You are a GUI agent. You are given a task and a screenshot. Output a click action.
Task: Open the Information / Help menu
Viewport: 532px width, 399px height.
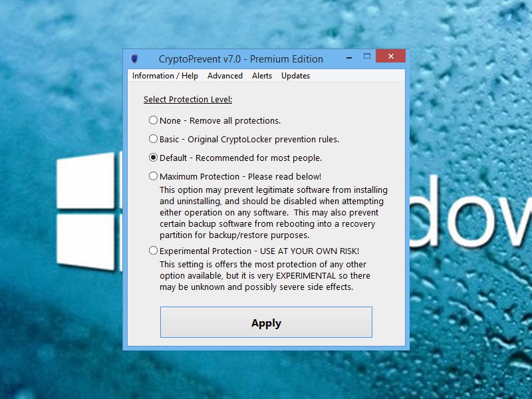(x=165, y=76)
